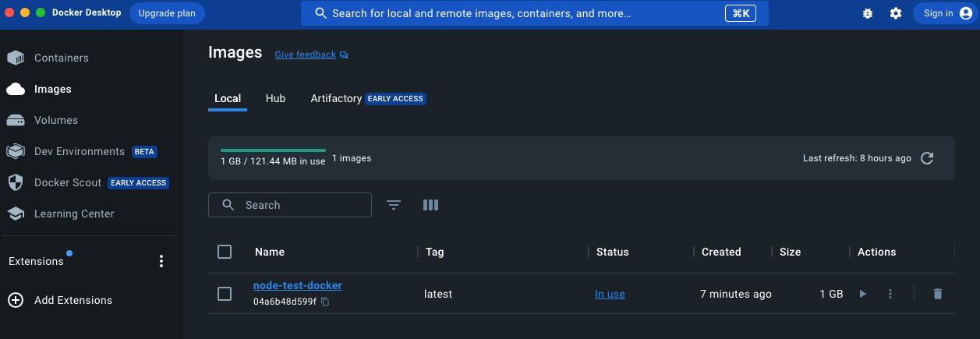Viewport: 980px width, 339px height.
Task: Delete the node-test-docker image
Action: [x=938, y=294]
